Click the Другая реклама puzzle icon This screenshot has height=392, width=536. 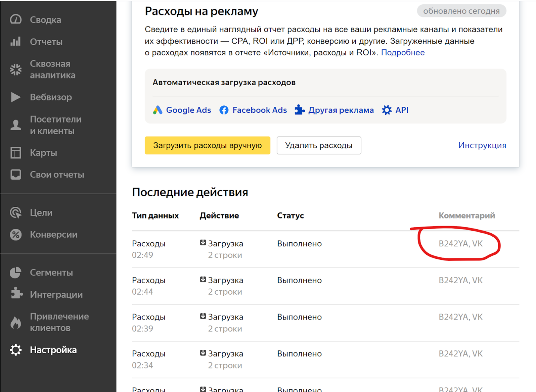pyautogui.click(x=300, y=109)
